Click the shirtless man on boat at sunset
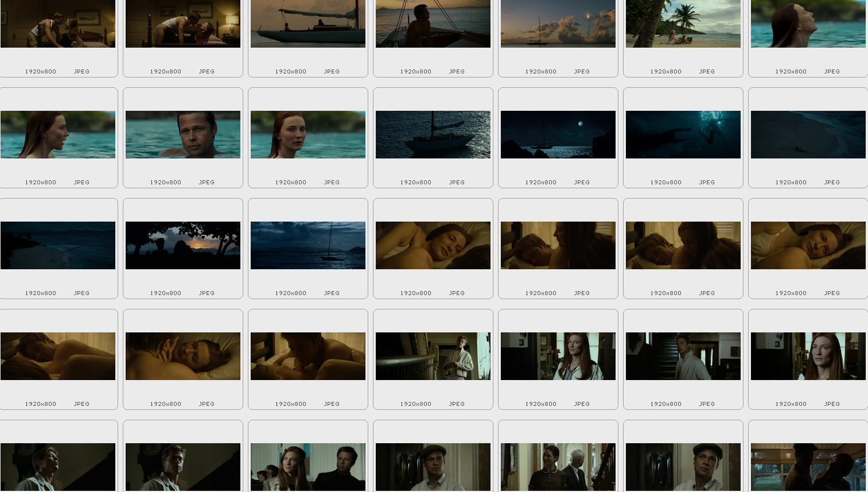The height and width of the screenshot is (492, 868). [433, 24]
